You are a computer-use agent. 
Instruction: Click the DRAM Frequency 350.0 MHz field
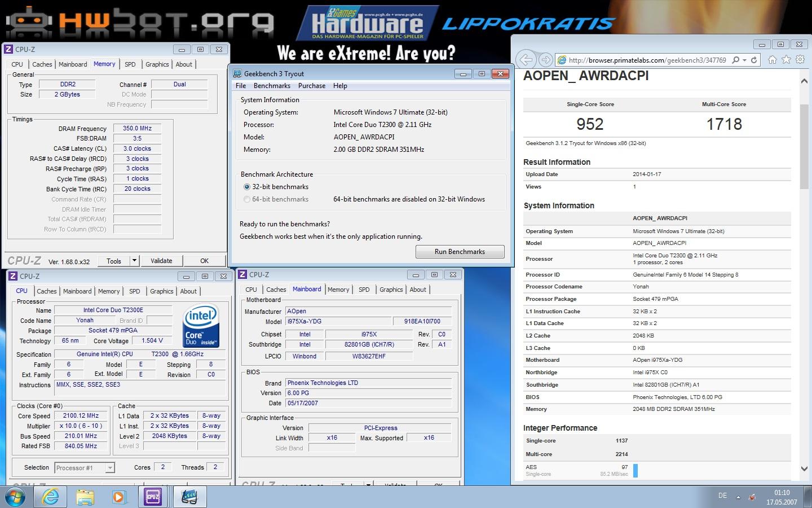(x=138, y=128)
